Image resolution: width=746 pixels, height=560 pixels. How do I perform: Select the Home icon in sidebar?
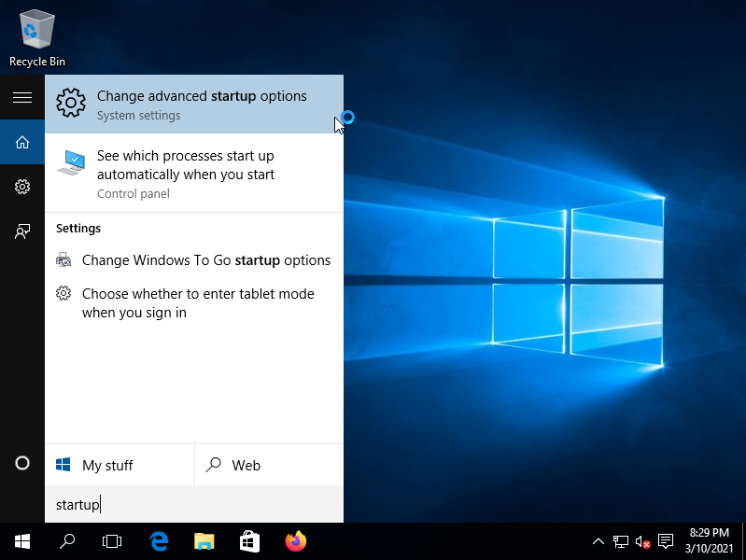pyautogui.click(x=22, y=143)
